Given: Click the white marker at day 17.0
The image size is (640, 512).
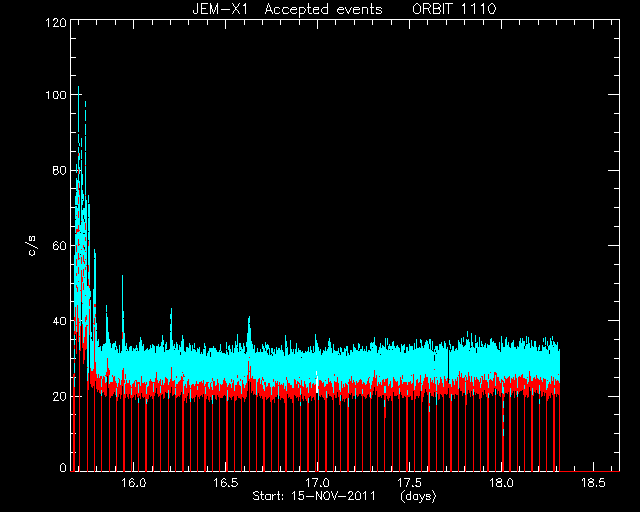Looking at the screenshot, I should pyautogui.click(x=317, y=382).
